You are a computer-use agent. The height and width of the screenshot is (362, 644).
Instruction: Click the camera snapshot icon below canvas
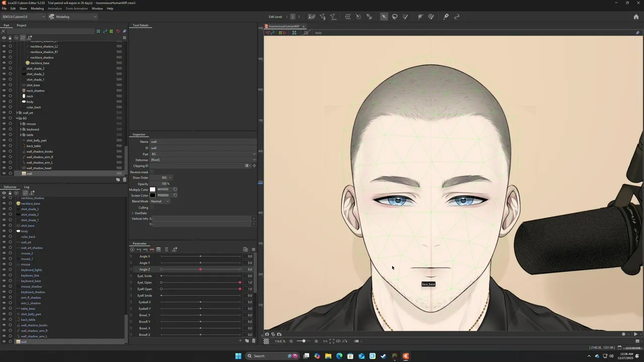point(267,334)
